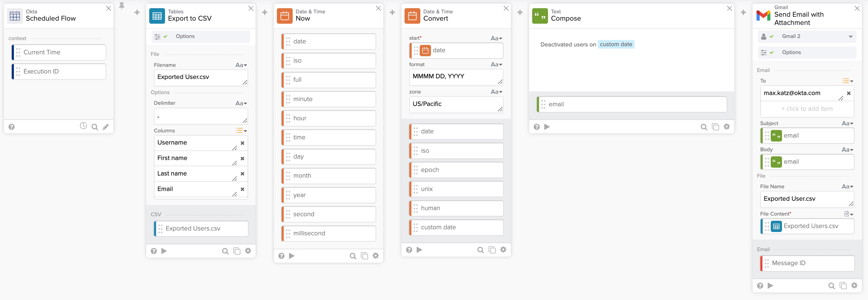Remove the First name column
Viewport: 868px width, 300px height.
pyautogui.click(x=242, y=159)
